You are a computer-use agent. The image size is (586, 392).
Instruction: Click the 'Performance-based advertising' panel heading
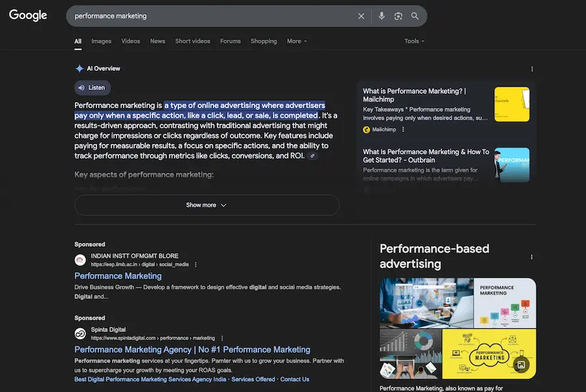(434, 257)
